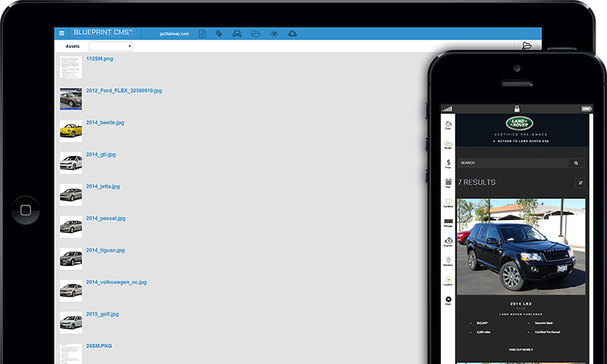The height and width of the screenshot is (364, 607).
Task: Click the 2014_jetta thumbnail image
Action: pyautogui.click(x=71, y=195)
